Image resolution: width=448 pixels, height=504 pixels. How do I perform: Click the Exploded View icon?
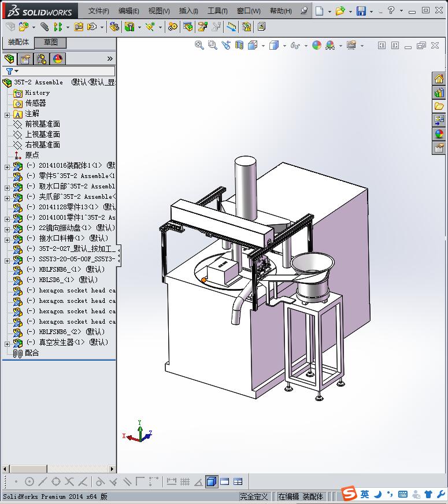(202, 27)
